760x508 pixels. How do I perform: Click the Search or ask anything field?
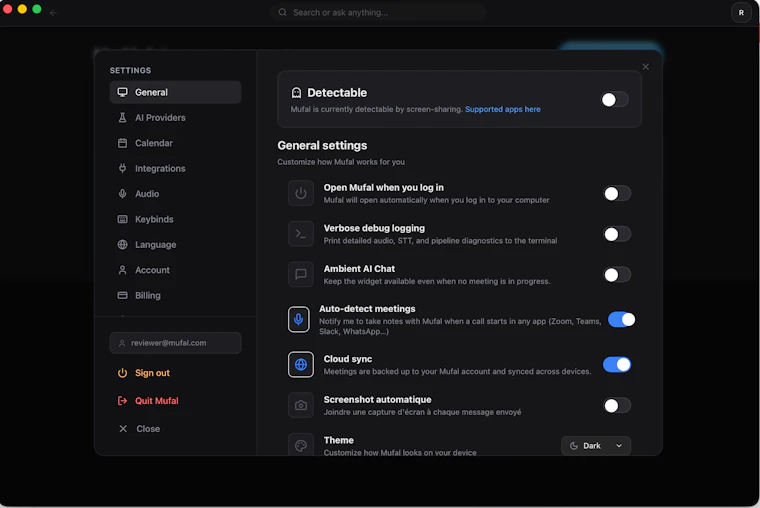point(379,12)
